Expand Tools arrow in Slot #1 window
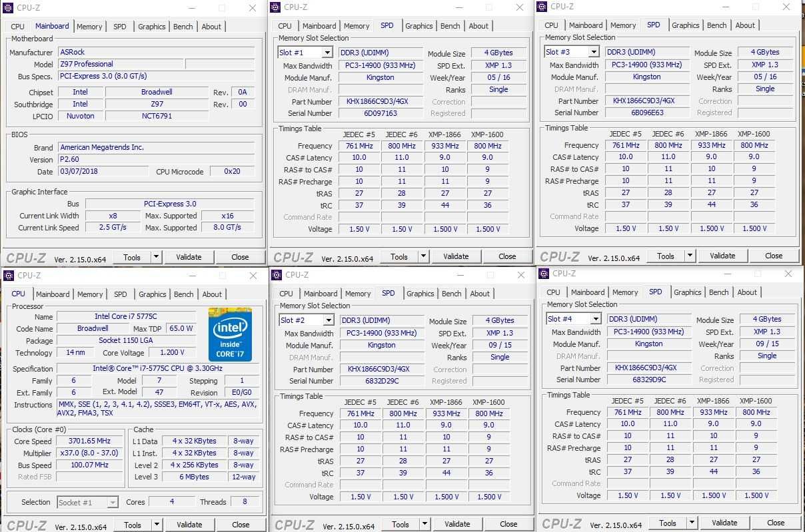This screenshot has width=805, height=532. (x=423, y=256)
